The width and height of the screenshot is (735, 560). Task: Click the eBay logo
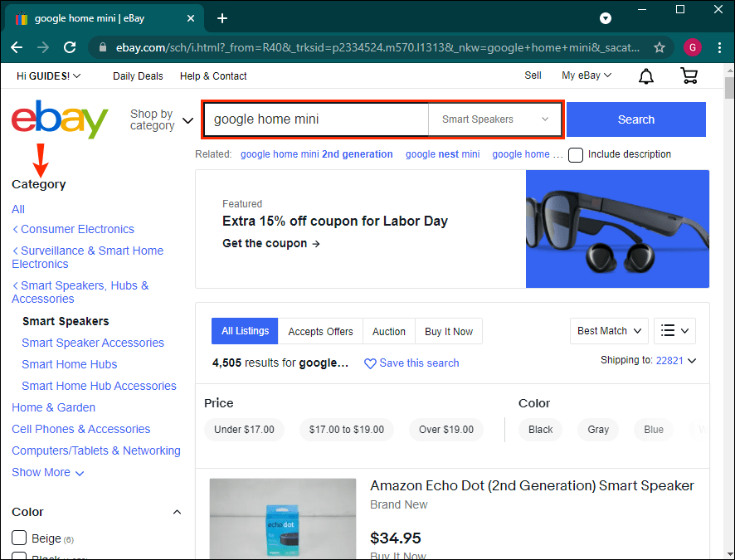pyautogui.click(x=60, y=119)
